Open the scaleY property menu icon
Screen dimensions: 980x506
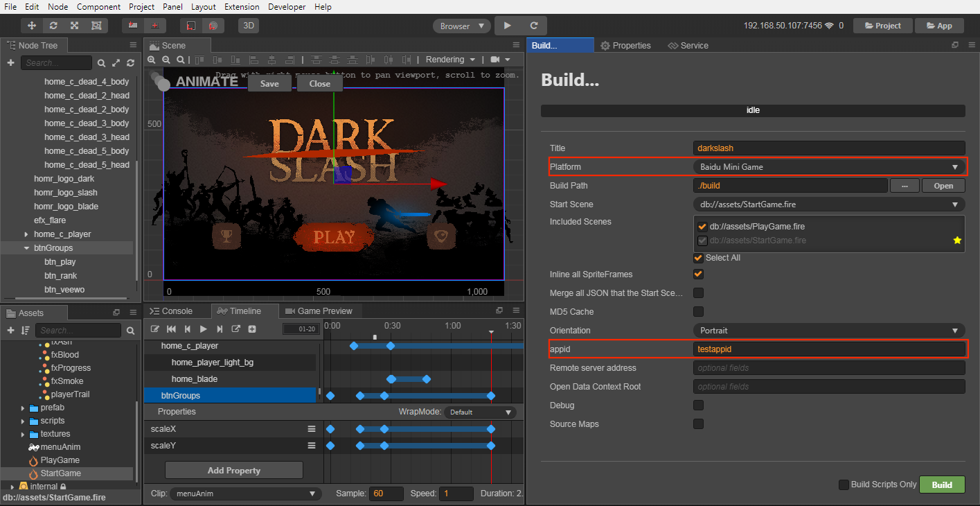(312, 446)
